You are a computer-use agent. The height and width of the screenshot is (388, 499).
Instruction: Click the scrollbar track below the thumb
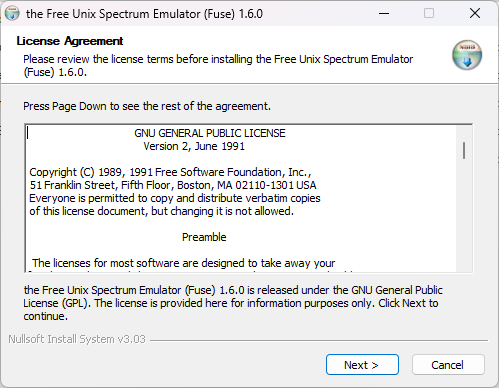[x=464, y=215]
